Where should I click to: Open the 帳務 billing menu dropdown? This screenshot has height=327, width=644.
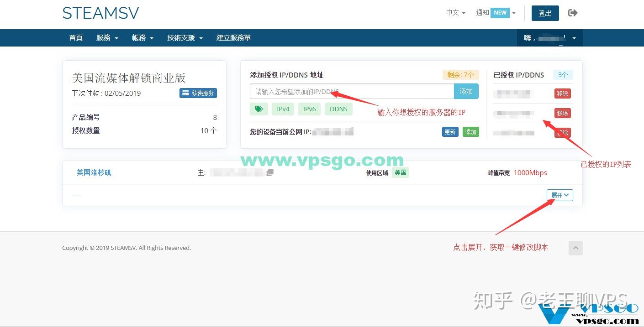143,38
